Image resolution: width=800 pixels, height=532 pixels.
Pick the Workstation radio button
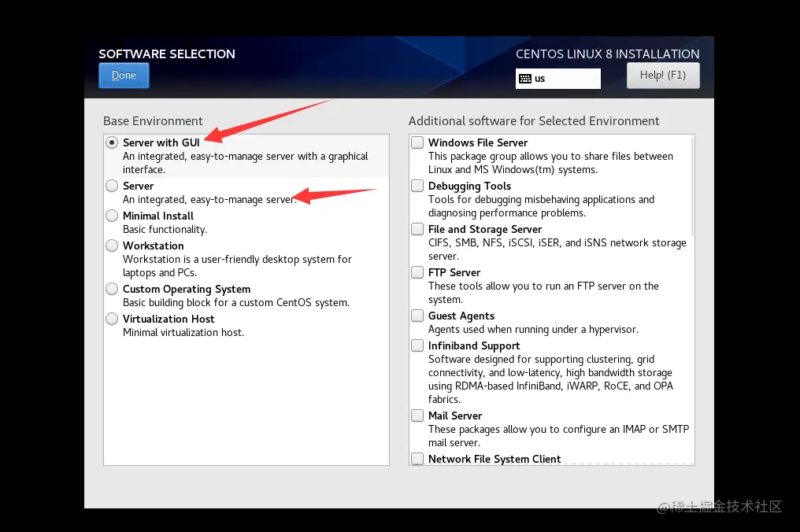[112, 246]
